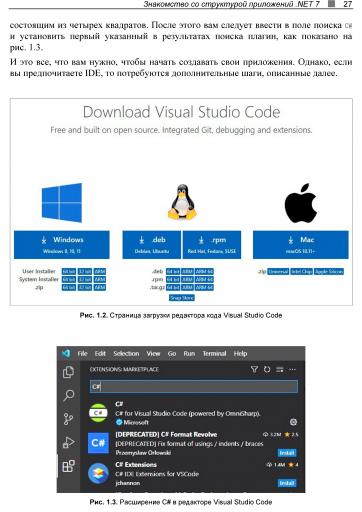
Task: Download Windows .zip 64 bit
Action: click(69, 287)
